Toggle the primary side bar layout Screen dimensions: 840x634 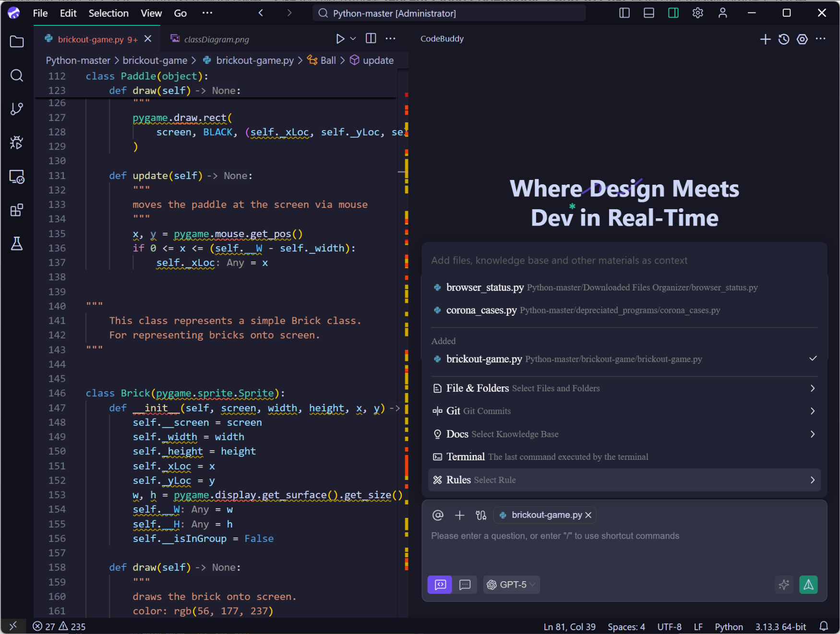[x=624, y=13]
